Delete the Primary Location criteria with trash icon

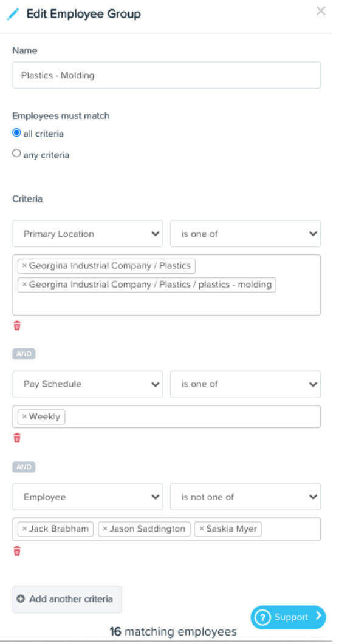click(17, 326)
